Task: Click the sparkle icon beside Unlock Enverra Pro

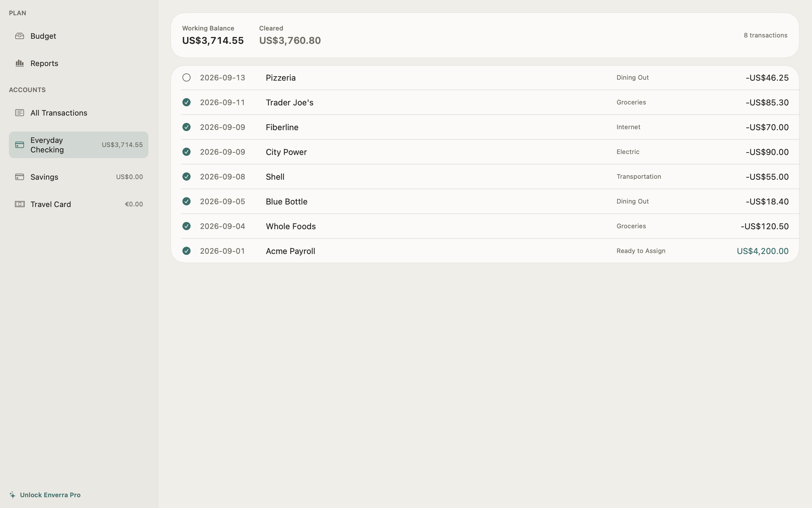Action: click(12, 495)
